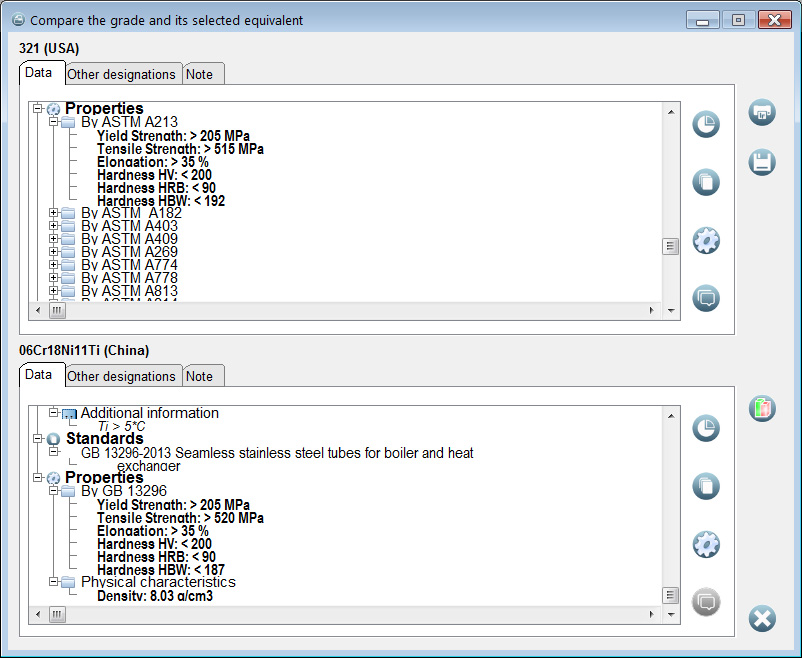The height and width of the screenshot is (658, 802).
Task: Click the Standards icon in lower tree
Action: pos(53,439)
